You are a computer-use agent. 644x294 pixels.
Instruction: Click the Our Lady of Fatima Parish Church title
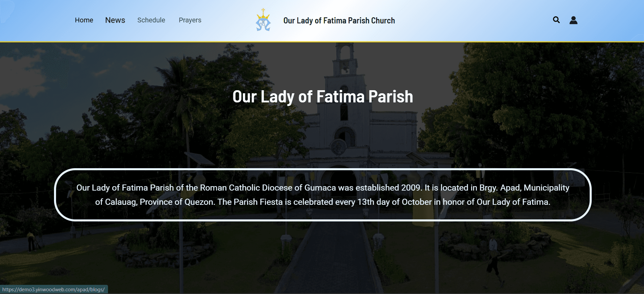pyautogui.click(x=339, y=20)
